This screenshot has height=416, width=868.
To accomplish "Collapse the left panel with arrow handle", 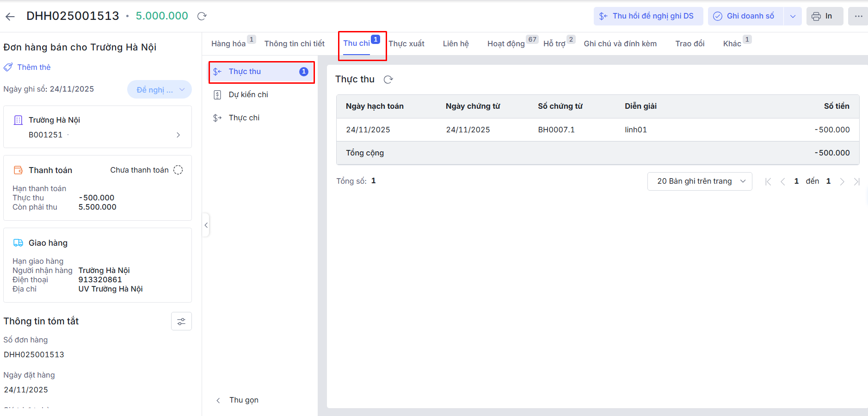I will click(206, 225).
